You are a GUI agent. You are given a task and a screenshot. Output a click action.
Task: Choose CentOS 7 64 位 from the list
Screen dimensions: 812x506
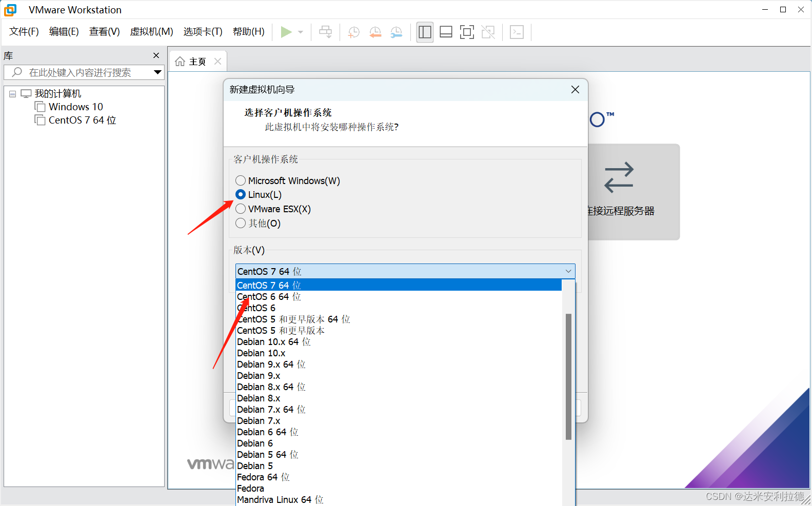[399, 285]
